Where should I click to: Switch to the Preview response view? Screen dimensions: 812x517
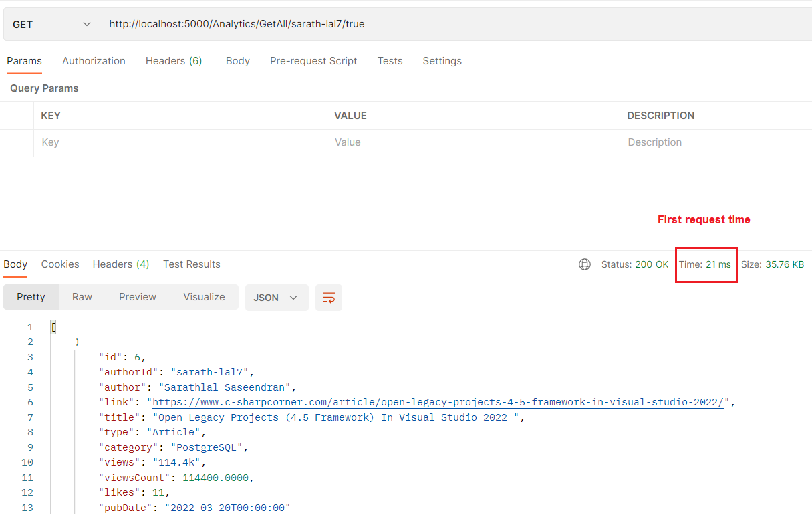pos(137,297)
